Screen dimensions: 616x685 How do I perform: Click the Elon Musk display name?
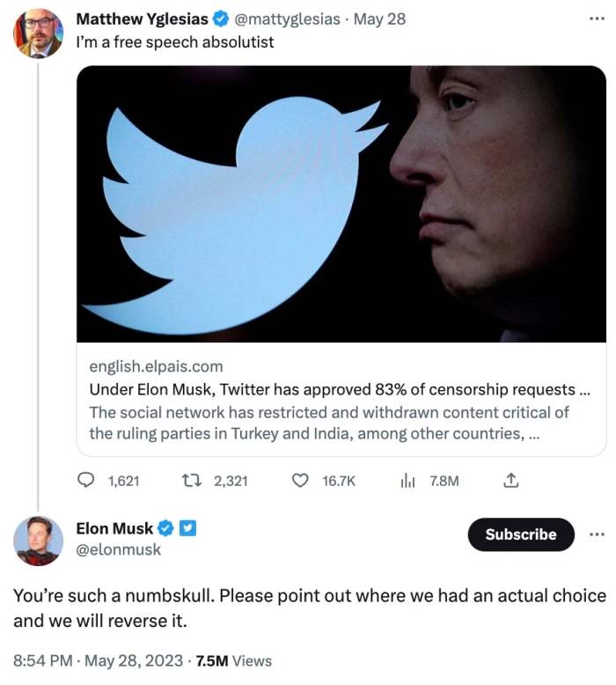coord(114,528)
